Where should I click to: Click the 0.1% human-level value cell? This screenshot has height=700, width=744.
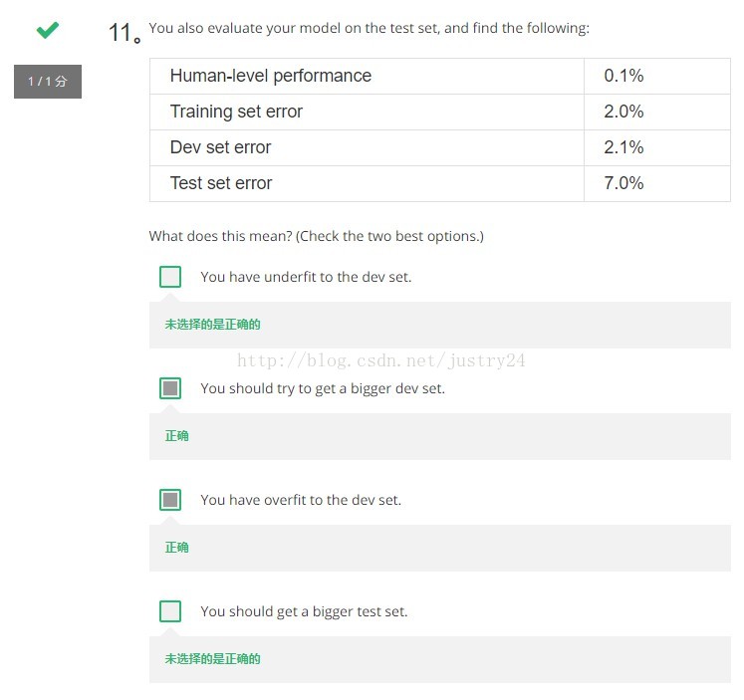click(657, 76)
